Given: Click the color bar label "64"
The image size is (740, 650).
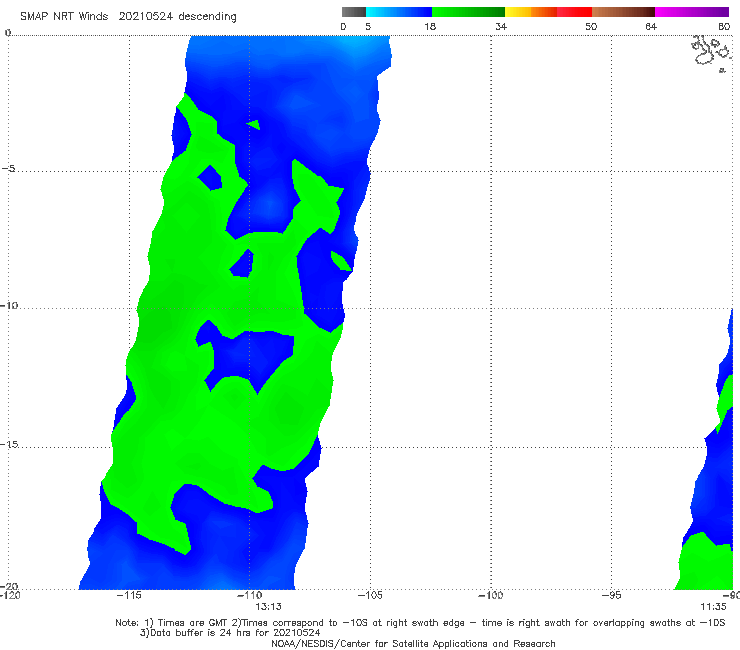Looking at the screenshot, I should coord(651,27).
